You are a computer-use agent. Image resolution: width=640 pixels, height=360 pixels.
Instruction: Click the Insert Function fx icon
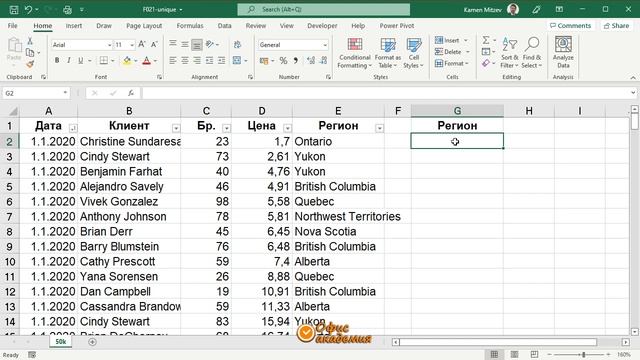pyautogui.click(x=131, y=93)
